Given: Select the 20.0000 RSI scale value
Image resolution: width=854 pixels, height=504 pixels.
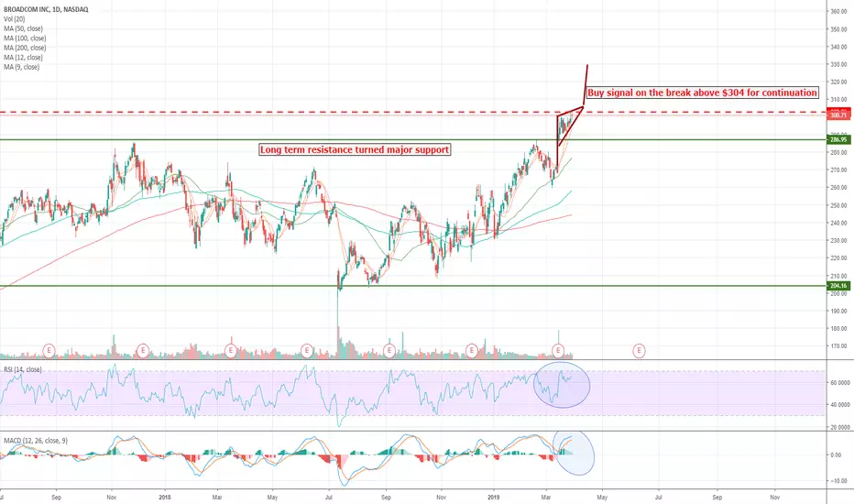Looking at the screenshot, I should coord(839,427).
